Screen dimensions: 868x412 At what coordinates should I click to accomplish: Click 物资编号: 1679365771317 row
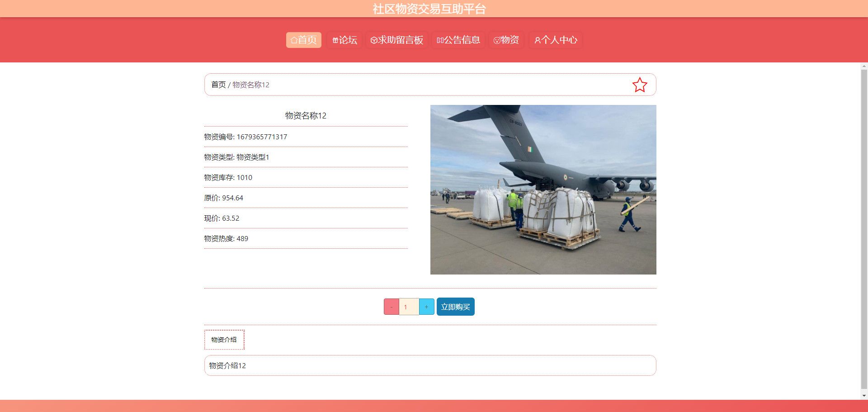click(306, 137)
